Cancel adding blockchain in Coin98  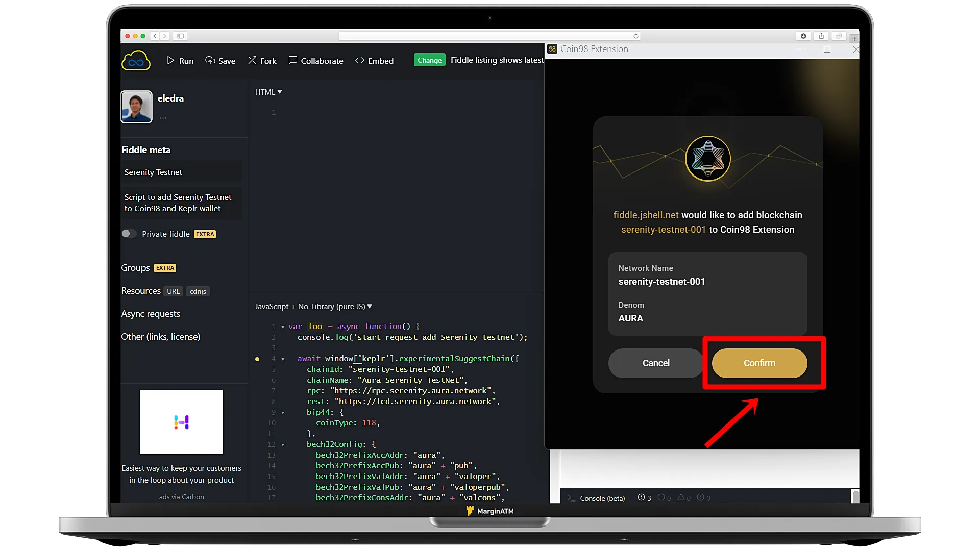coord(656,363)
